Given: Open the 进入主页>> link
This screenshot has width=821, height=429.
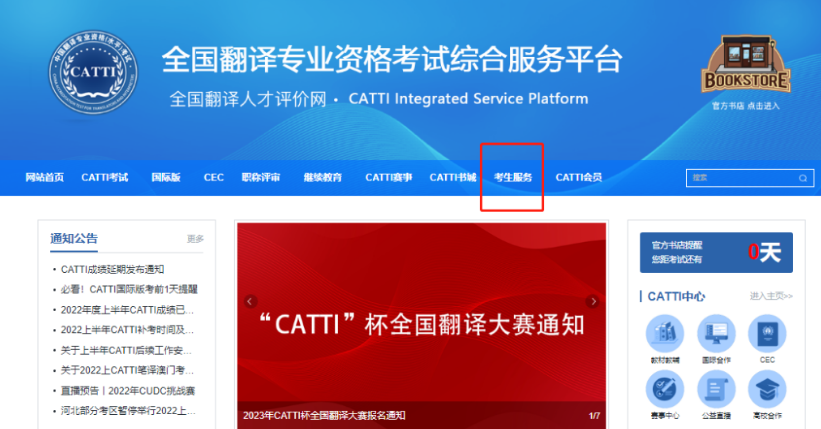Looking at the screenshot, I should point(771,296).
